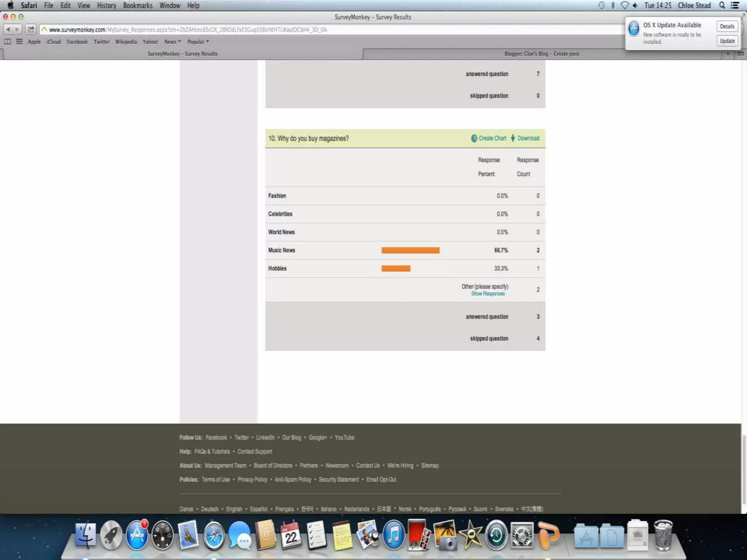Expand the Popular bookmarks dropdown
This screenshot has height=560, width=747.
198,42
